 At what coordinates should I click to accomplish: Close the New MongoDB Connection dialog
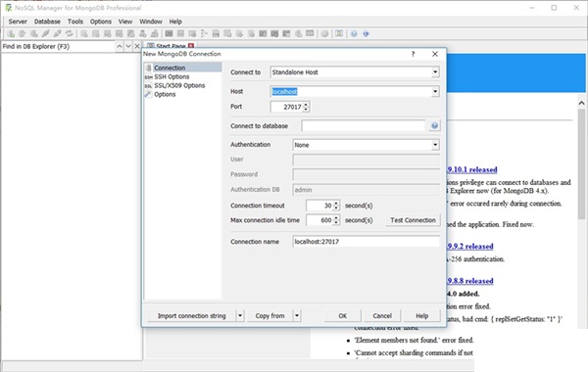[435, 54]
